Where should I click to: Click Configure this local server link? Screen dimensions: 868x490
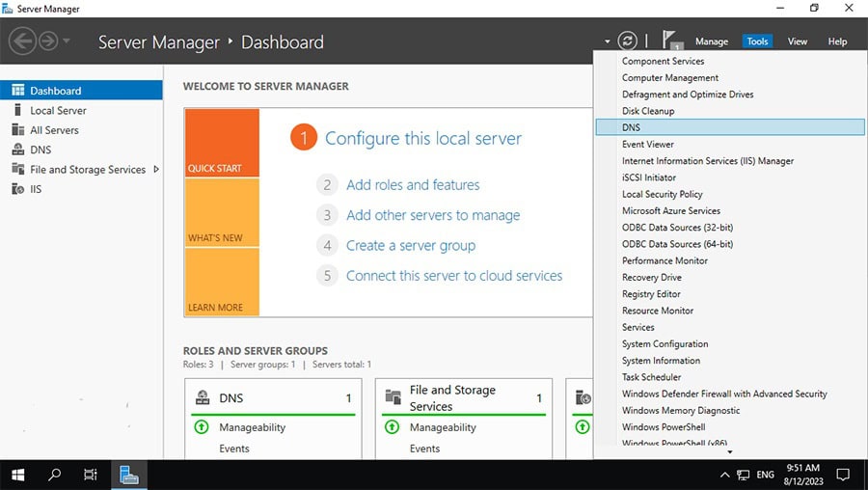423,138
